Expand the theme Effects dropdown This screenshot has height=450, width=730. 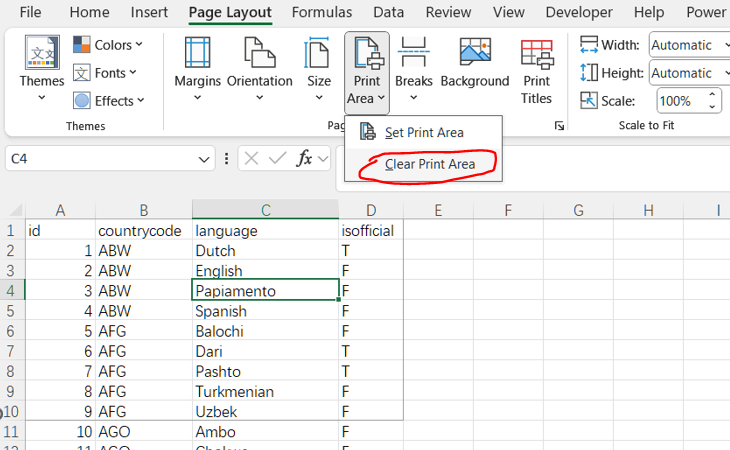(x=109, y=101)
